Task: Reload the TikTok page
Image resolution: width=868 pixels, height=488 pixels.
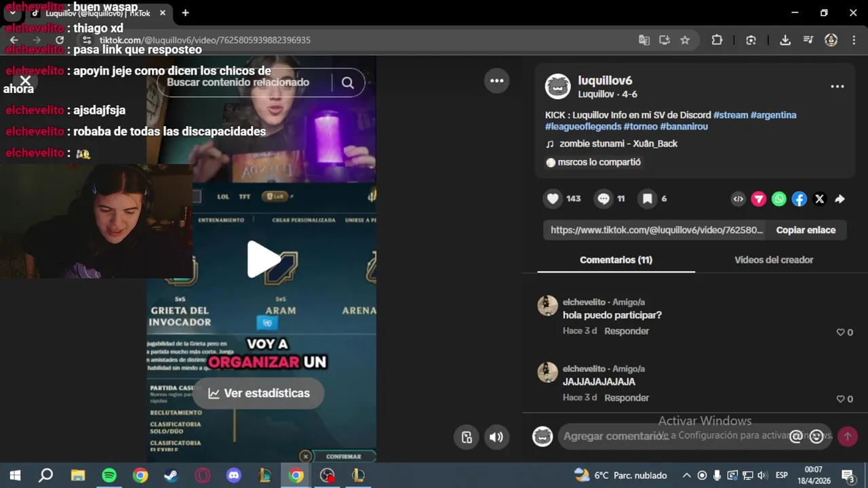Action: click(x=60, y=40)
